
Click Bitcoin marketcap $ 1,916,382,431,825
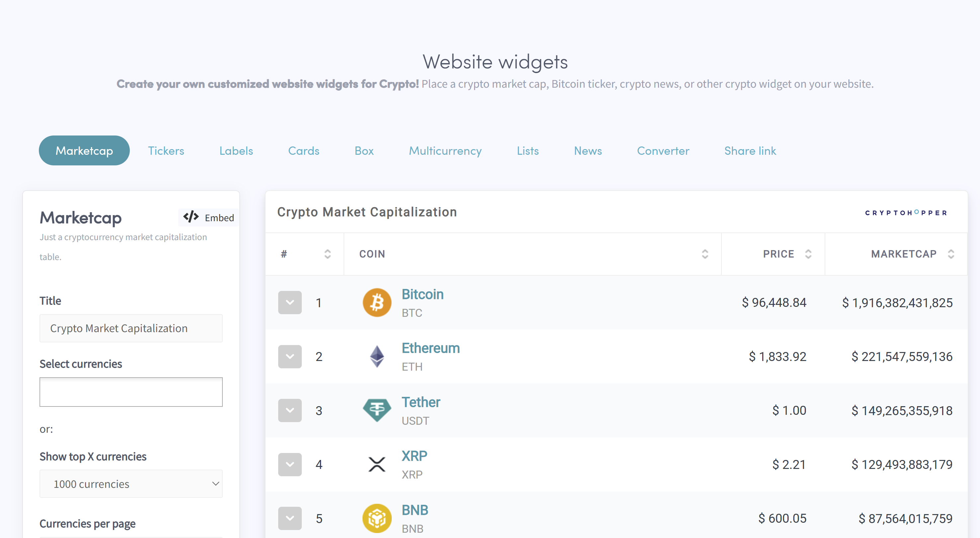[897, 303]
